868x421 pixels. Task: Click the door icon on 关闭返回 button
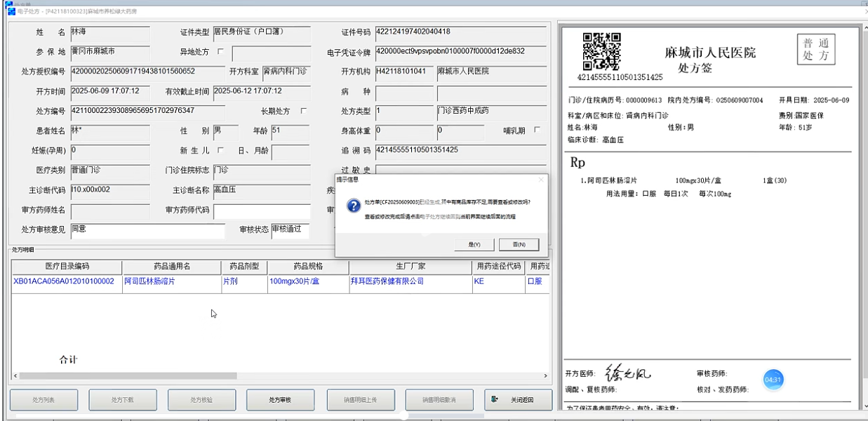(x=495, y=399)
